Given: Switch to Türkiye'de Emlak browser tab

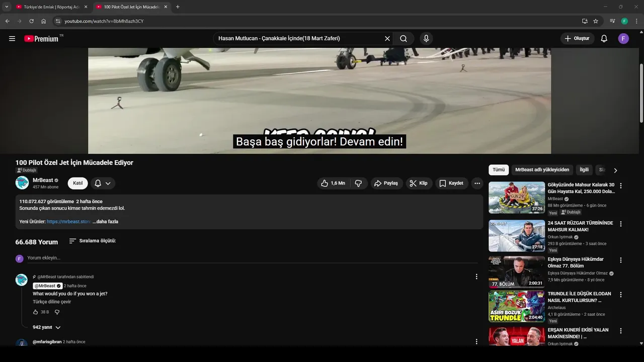Looking at the screenshot, I should [51, 7].
